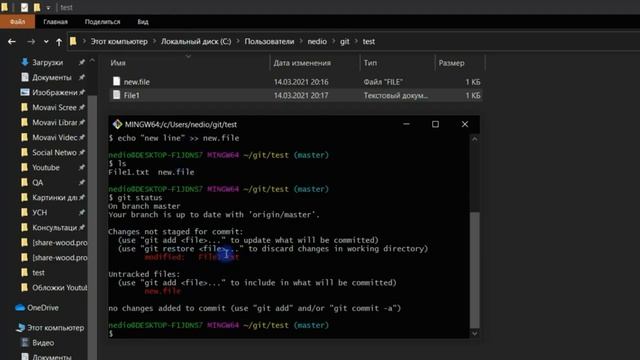Click the OneDrive cloud icon
The height and width of the screenshot is (360, 640).
tap(20, 308)
